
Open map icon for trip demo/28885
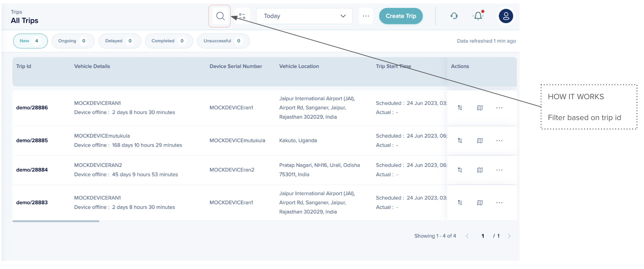click(x=480, y=141)
